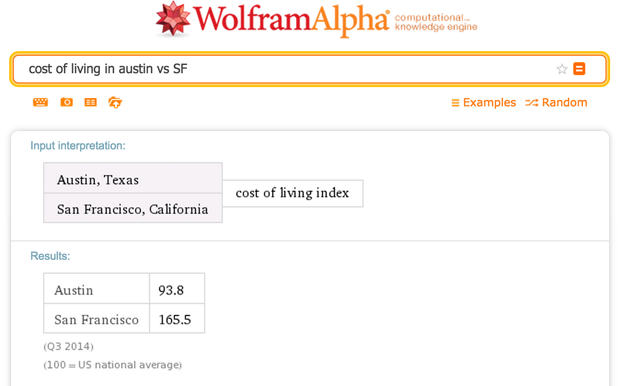Click the WolframAlpha star logo

173,18
